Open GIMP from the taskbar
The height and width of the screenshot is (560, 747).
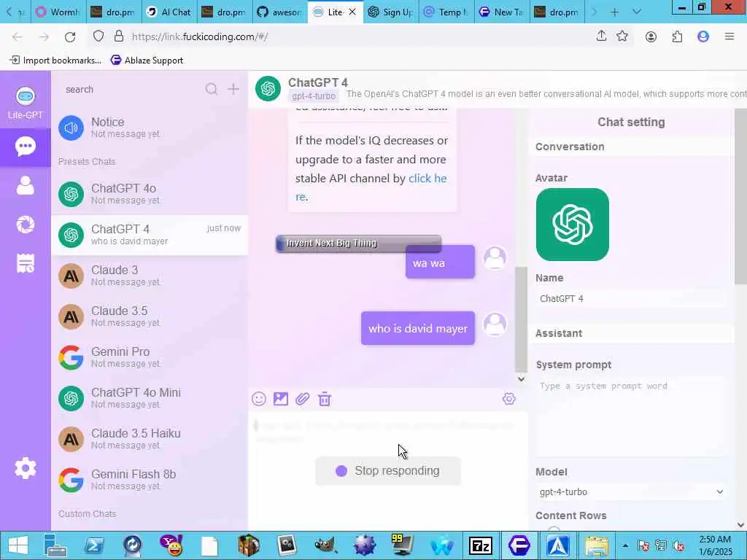[x=326, y=545]
